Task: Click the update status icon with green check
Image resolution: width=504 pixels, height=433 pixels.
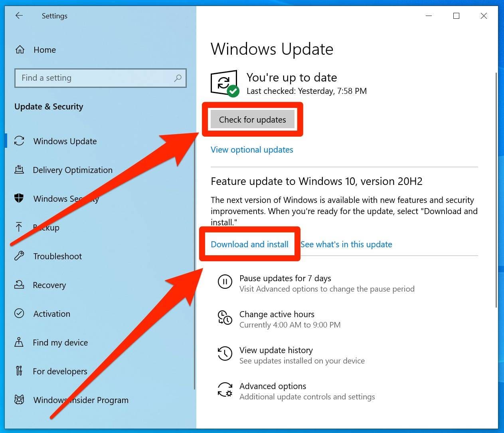Action: tap(225, 83)
